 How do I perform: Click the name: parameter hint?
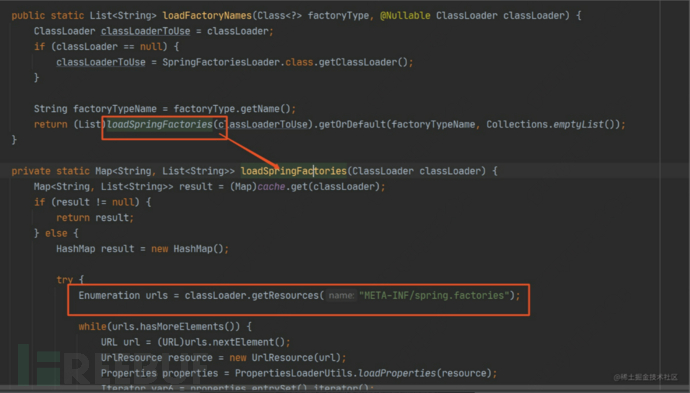[341, 296]
